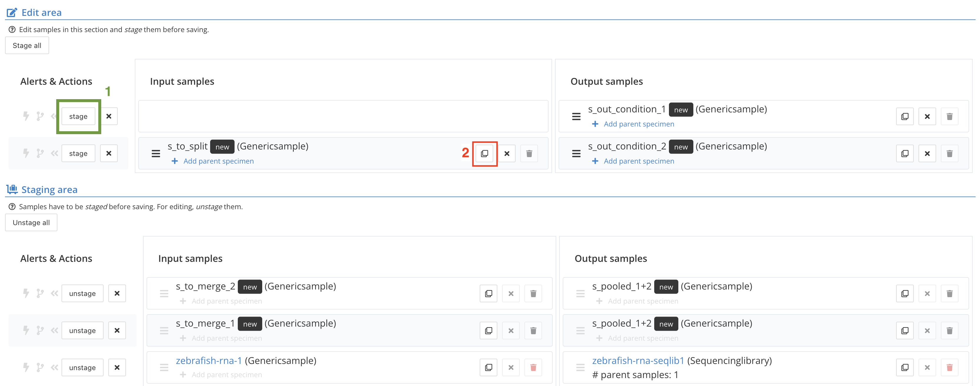
Task: Remove s_to_split using its X icon
Action: (x=507, y=154)
